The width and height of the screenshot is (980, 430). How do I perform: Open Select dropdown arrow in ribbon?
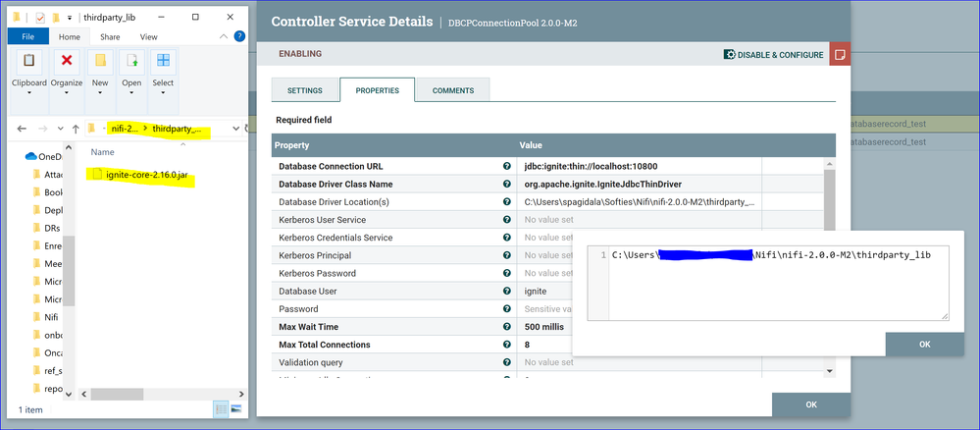point(163,93)
